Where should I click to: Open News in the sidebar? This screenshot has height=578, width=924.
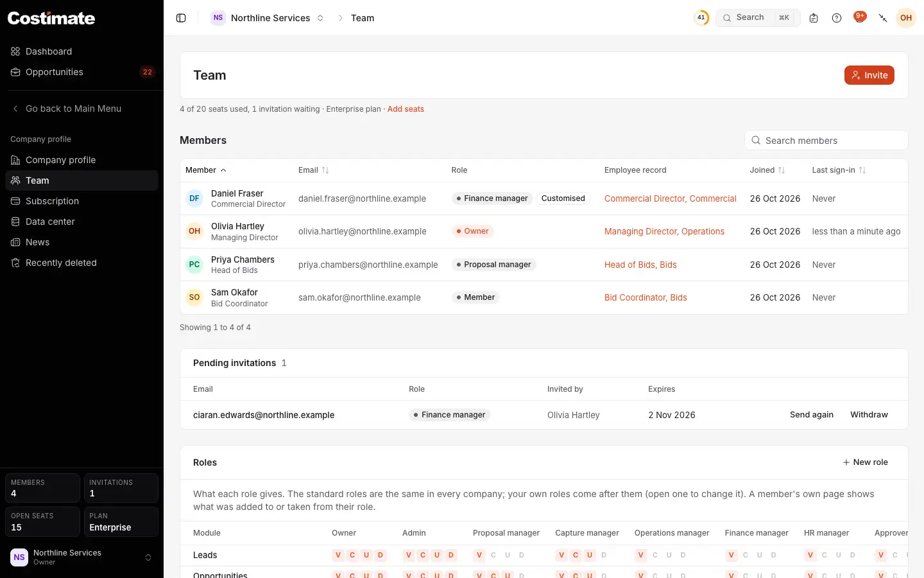coord(81,242)
